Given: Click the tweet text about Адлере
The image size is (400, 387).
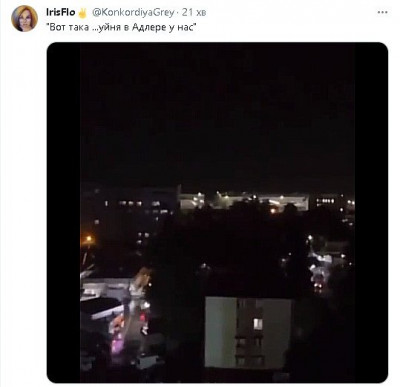Looking at the screenshot, I should 122,27.
